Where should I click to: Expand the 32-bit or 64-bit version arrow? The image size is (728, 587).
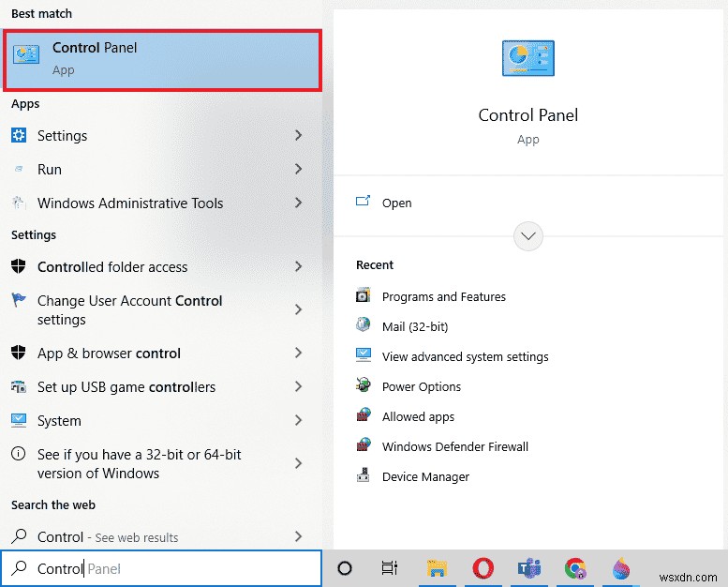click(299, 463)
